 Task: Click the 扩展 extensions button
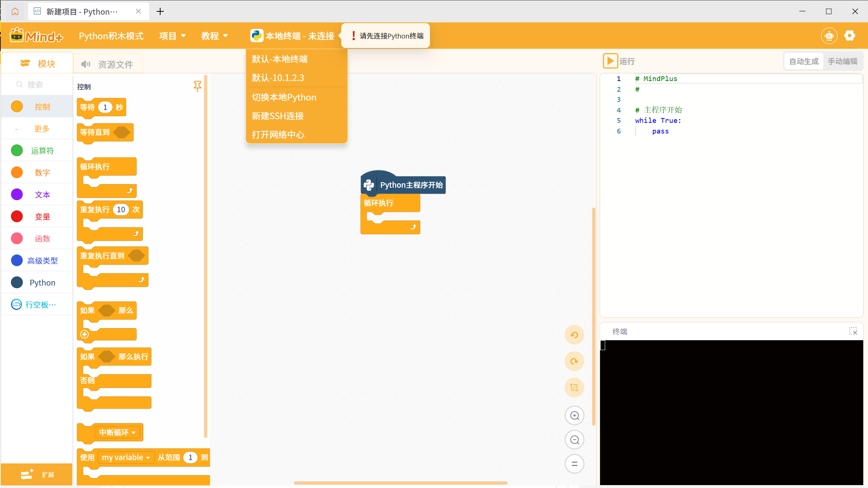coord(37,474)
